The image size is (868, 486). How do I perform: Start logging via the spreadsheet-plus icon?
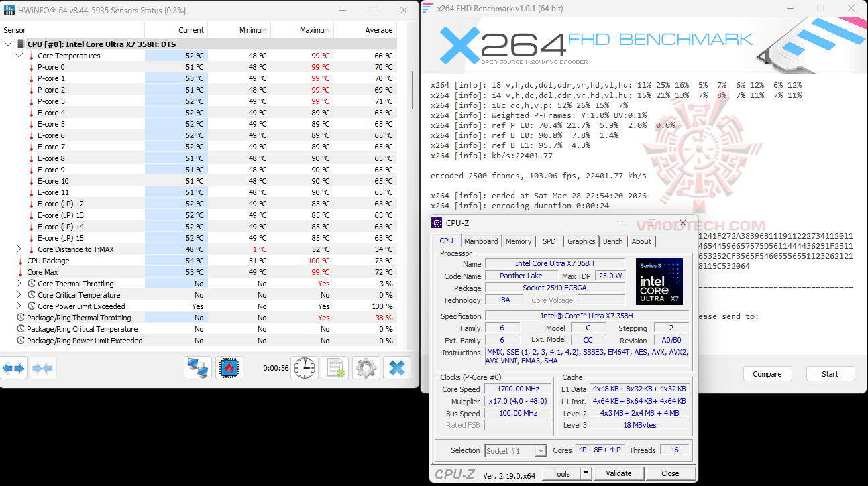pyautogui.click(x=334, y=367)
